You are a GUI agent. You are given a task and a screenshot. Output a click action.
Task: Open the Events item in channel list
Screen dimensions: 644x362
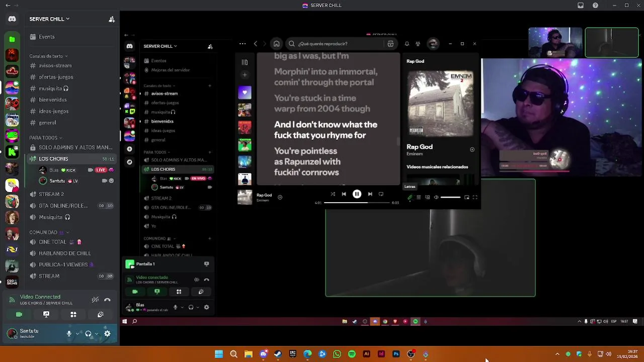click(x=70, y=37)
